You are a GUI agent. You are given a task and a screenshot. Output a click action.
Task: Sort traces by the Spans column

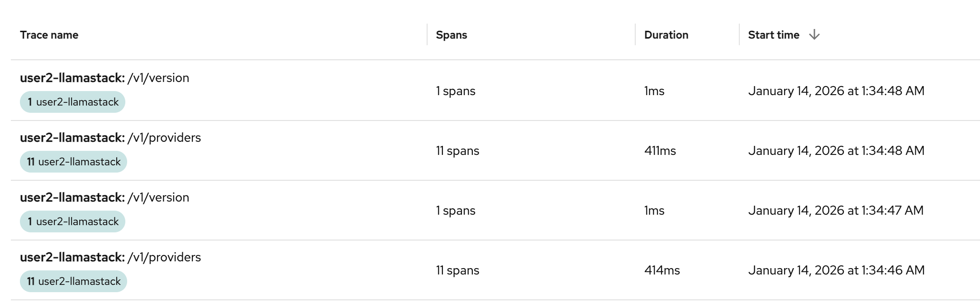point(451,35)
